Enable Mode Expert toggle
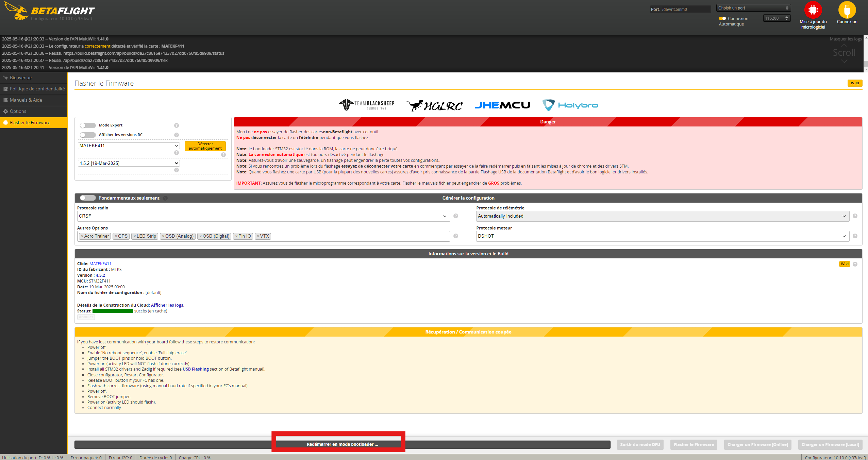The width and height of the screenshot is (868, 460). point(88,125)
